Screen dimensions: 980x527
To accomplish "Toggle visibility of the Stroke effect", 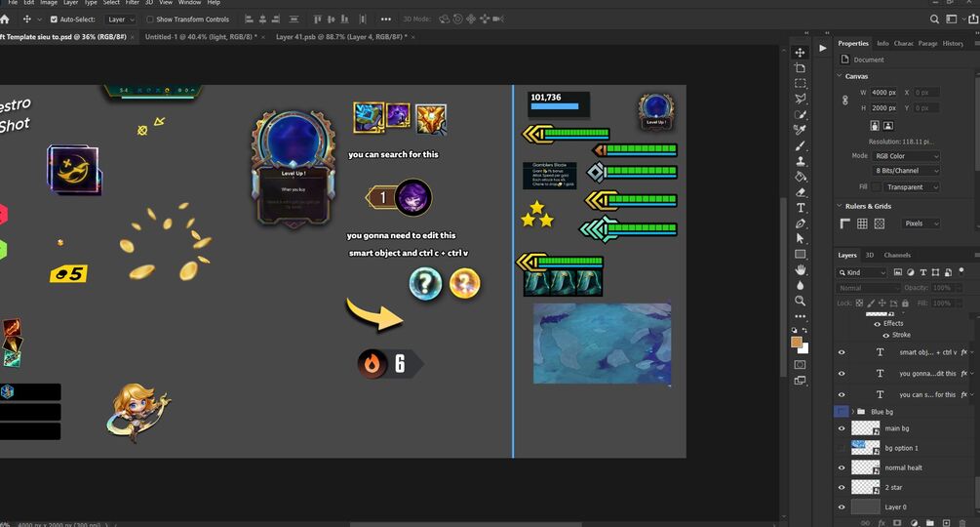I will pyautogui.click(x=885, y=335).
